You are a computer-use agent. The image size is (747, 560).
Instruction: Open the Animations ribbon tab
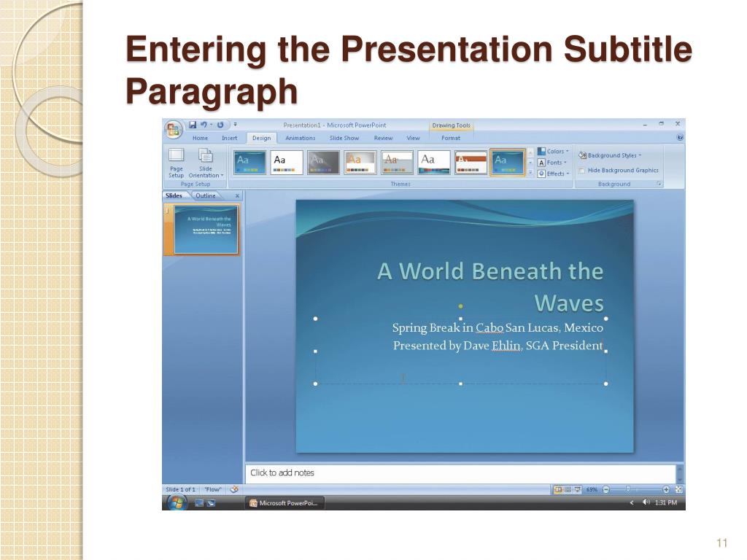(x=300, y=138)
